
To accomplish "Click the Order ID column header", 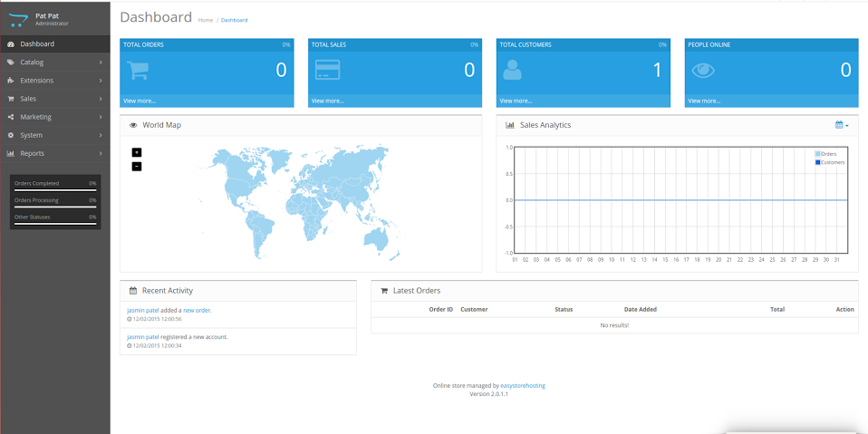I will (441, 310).
